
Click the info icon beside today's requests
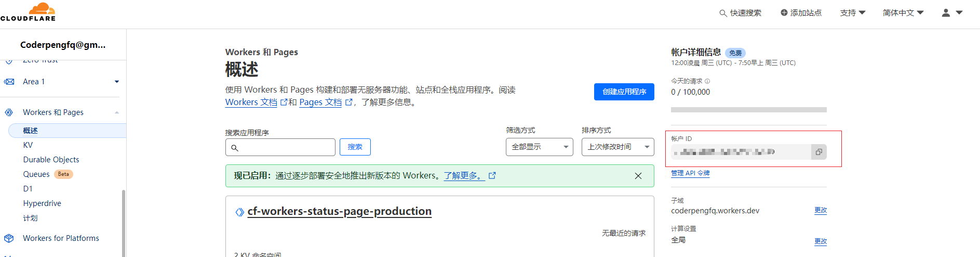pos(707,81)
